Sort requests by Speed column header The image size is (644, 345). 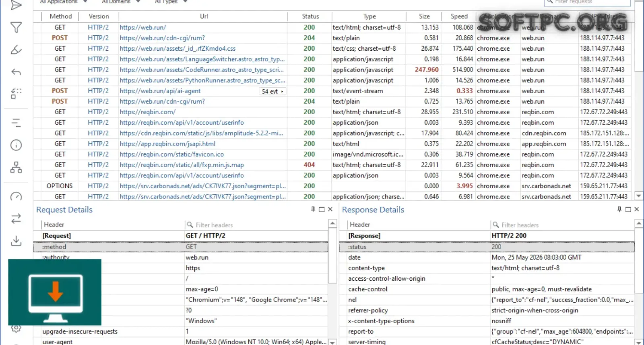click(x=459, y=16)
